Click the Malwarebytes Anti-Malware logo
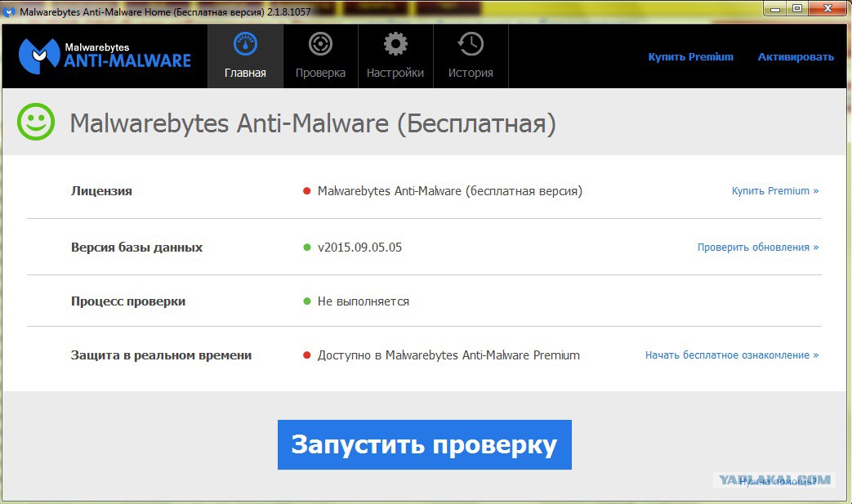The height and width of the screenshot is (504, 852). click(x=105, y=56)
